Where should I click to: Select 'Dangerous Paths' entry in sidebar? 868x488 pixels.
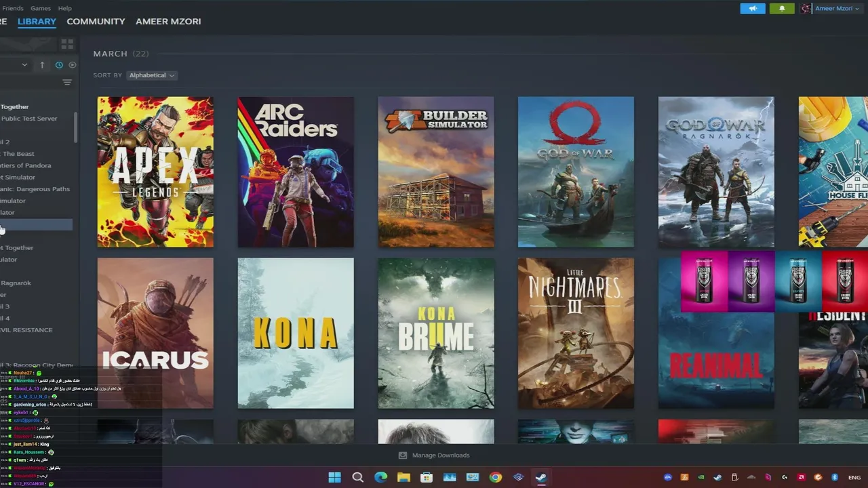35,189
